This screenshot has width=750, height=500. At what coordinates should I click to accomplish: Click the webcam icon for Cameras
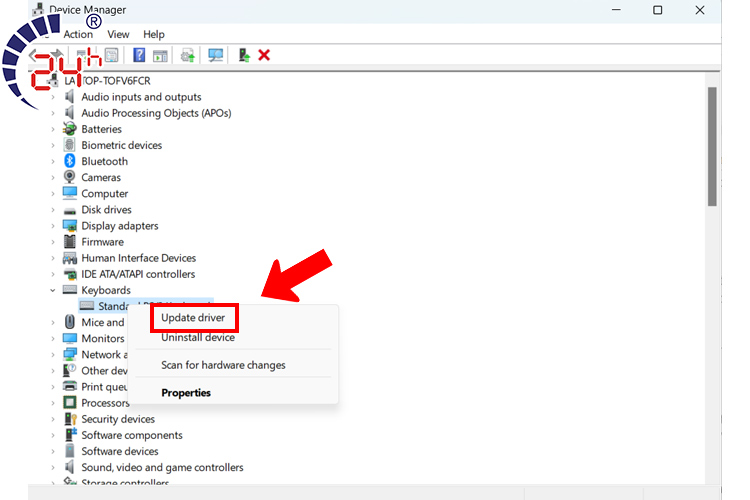(x=70, y=177)
